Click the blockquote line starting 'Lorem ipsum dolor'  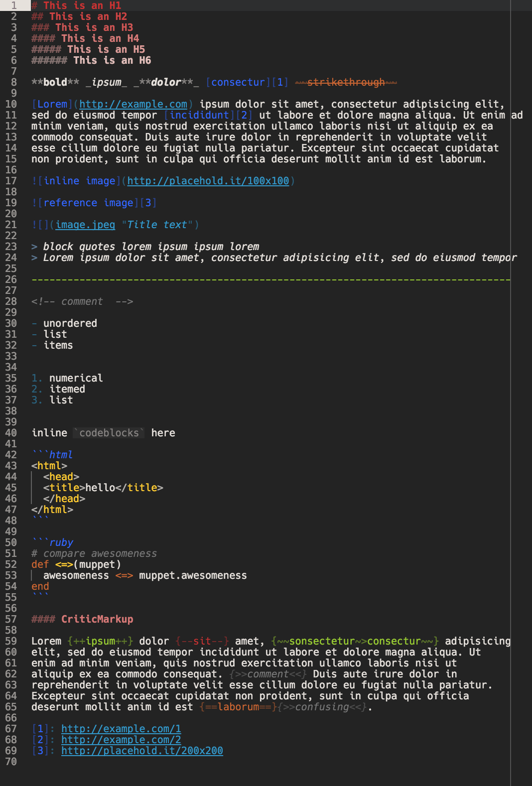tap(274, 258)
